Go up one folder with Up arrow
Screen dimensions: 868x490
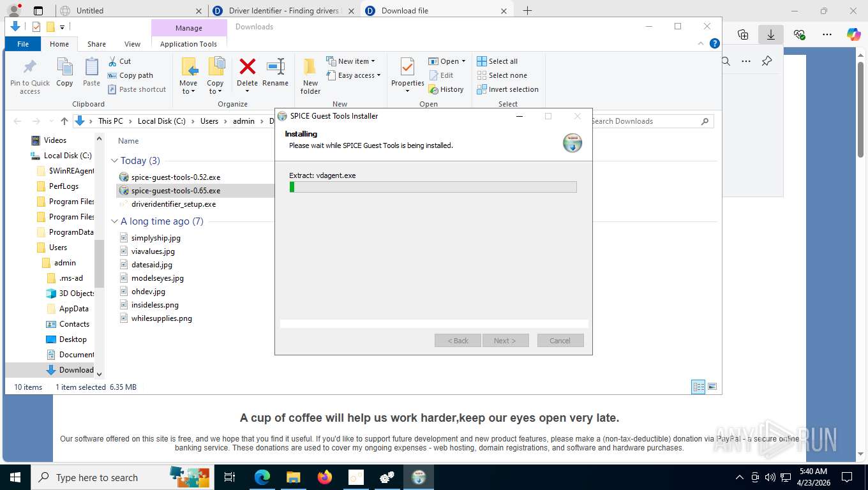point(64,121)
